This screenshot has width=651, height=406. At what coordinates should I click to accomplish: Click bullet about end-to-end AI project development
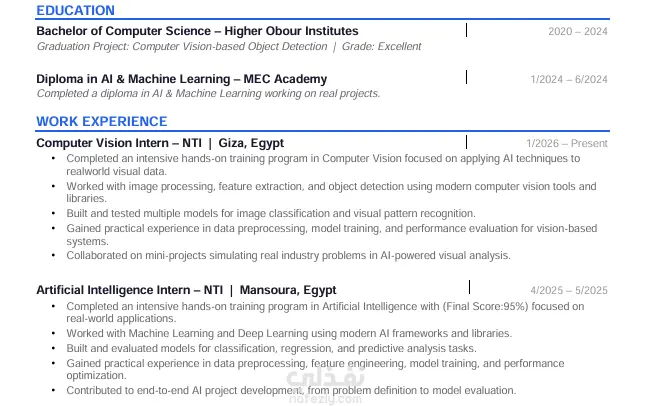tap(291, 391)
